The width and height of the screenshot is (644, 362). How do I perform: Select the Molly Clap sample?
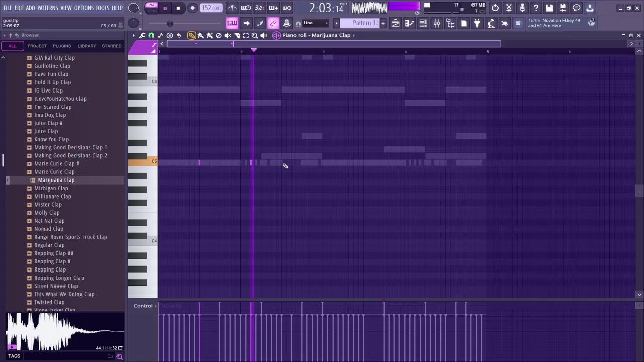point(47,213)
